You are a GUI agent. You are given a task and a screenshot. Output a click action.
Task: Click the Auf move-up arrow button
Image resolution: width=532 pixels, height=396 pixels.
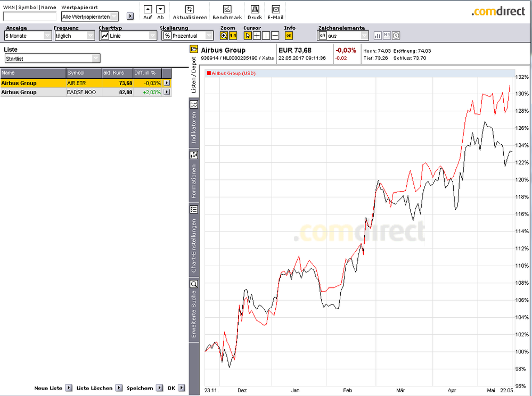click(148, 10)
